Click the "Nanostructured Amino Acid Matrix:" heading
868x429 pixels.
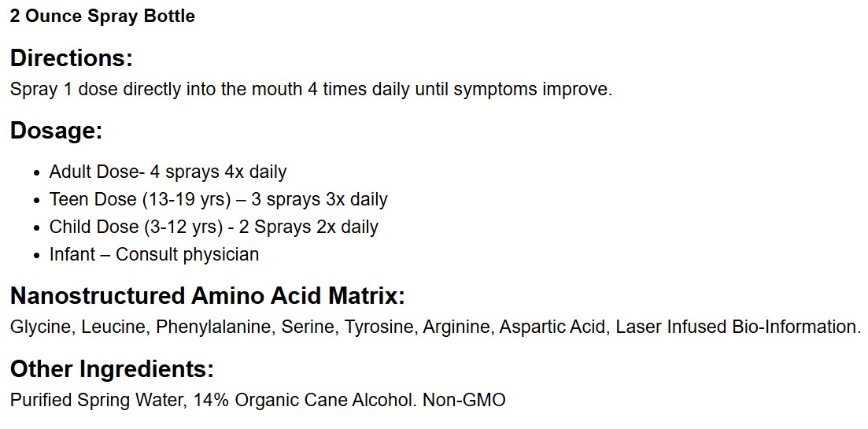click(207, 296)
